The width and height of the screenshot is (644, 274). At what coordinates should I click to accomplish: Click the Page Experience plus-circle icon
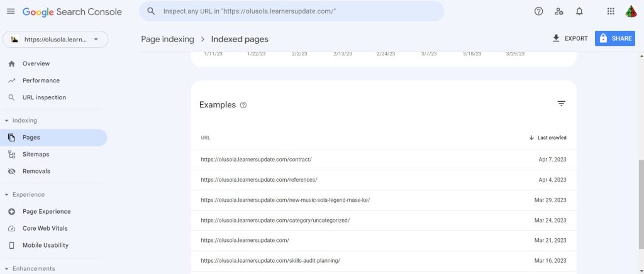[11, 211]
